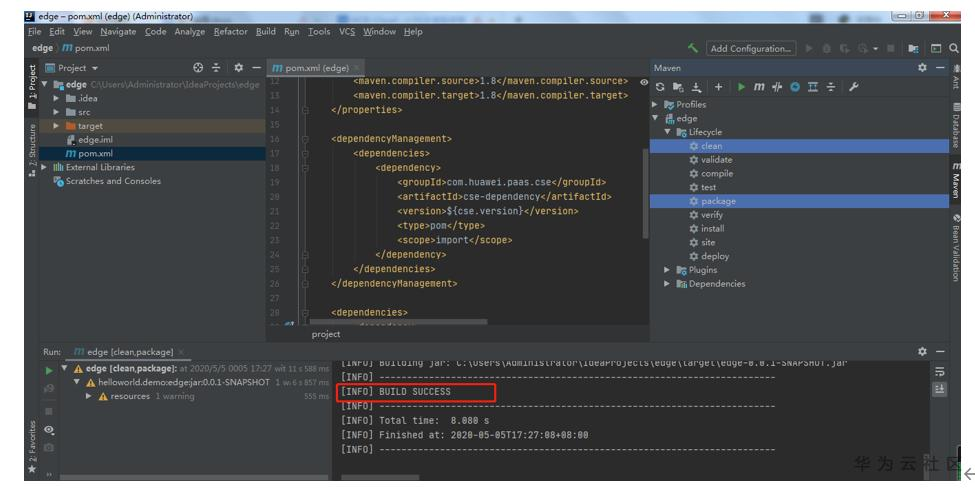
Task: Expand the Maven Plugins node
Action: tap(667, 270)
